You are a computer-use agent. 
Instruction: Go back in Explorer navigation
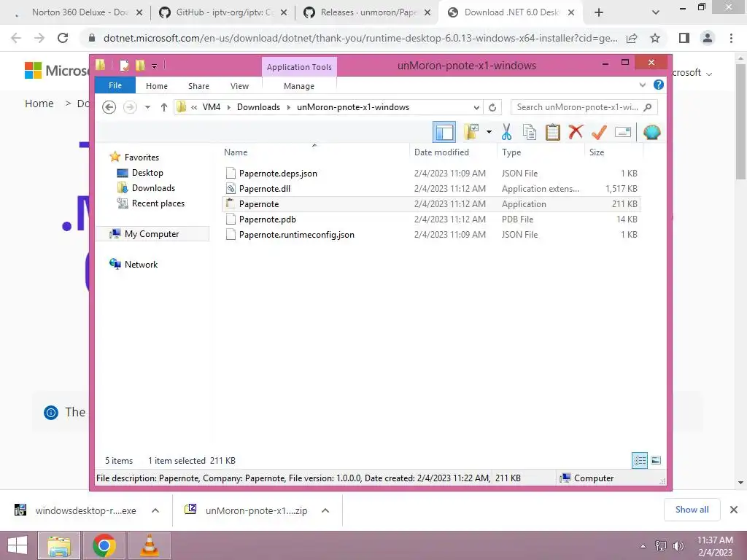(109, 107)
